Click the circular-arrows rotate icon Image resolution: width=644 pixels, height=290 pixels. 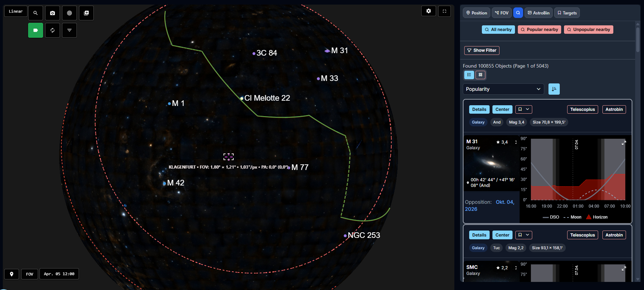pos(53,30)
